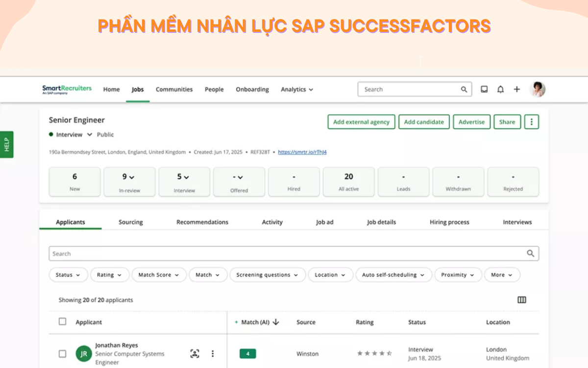Open the Location filter dropdown

tap(330, 275)
